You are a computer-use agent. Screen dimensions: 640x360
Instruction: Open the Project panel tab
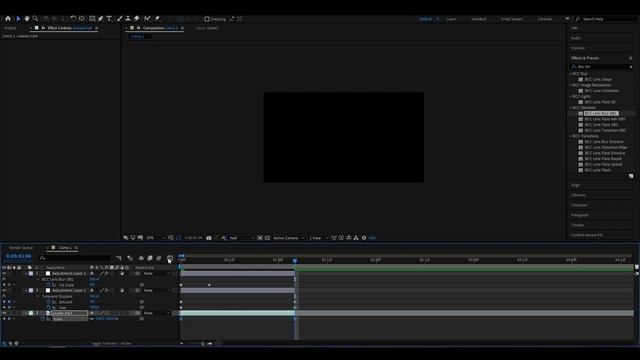tap(10, 28)
